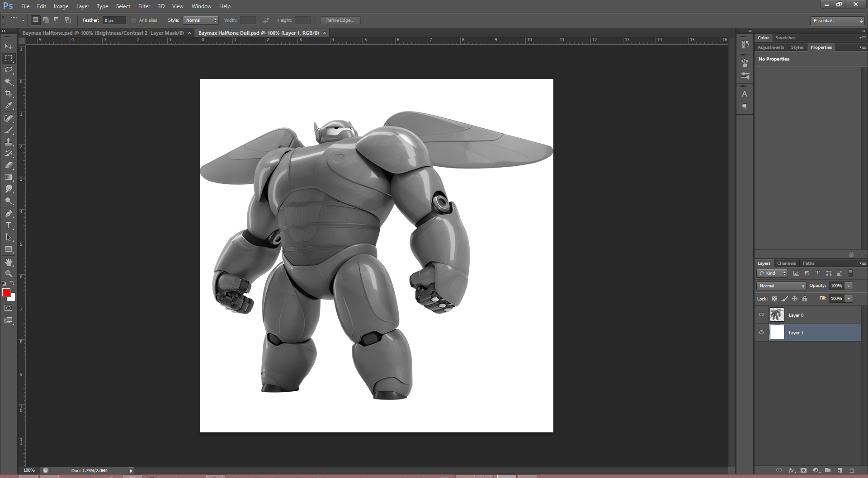Open the Filter menu

[x=144, y=6]
